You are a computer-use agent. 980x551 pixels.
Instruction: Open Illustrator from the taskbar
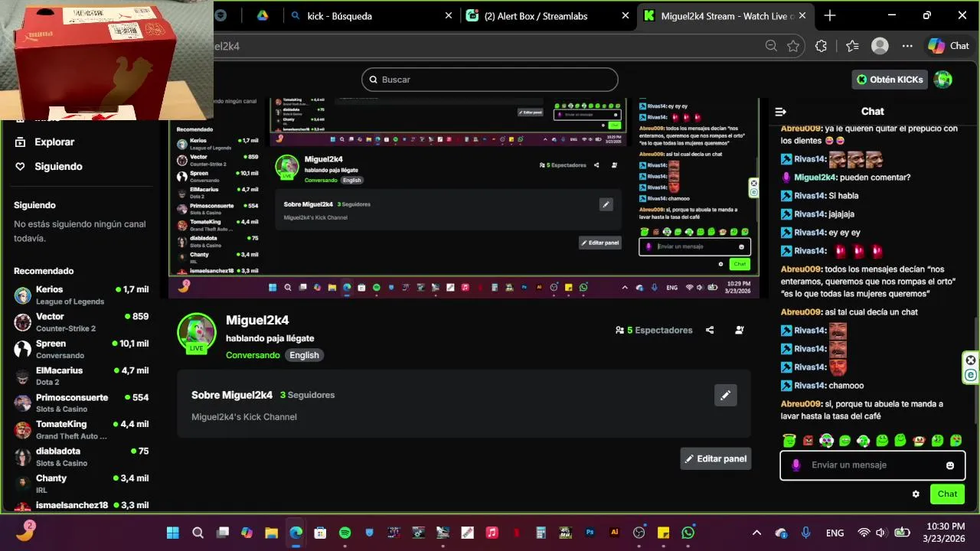(x=614, y=533)
